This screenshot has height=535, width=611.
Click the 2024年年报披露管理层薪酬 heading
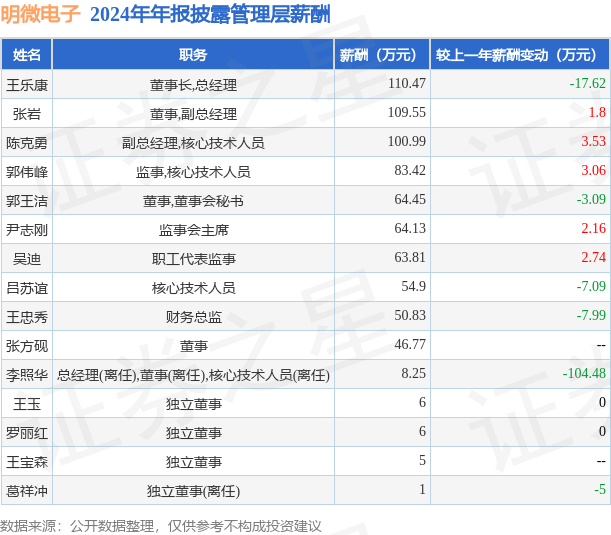[x=210, y=14]
